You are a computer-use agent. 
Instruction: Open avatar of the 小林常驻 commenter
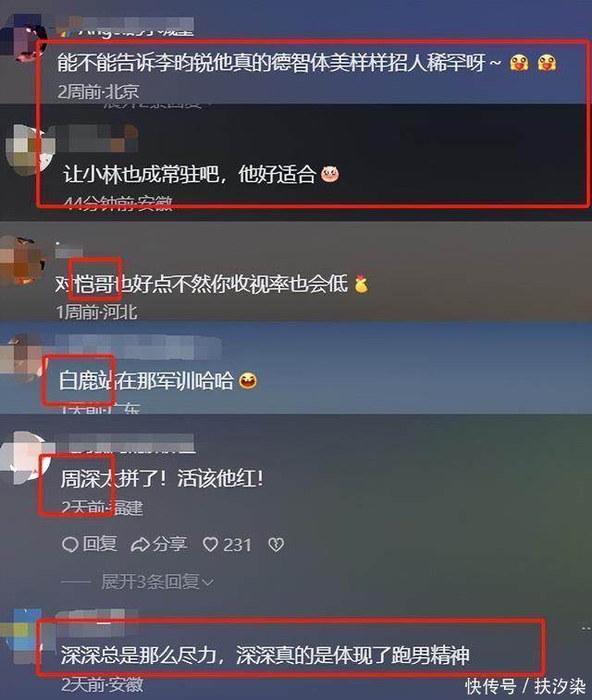28,150
